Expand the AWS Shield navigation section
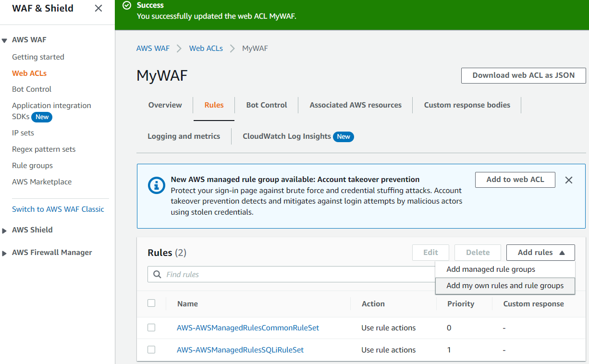Image resolution: width=589 pixels, height=364 pixels. tap(4, 231)
